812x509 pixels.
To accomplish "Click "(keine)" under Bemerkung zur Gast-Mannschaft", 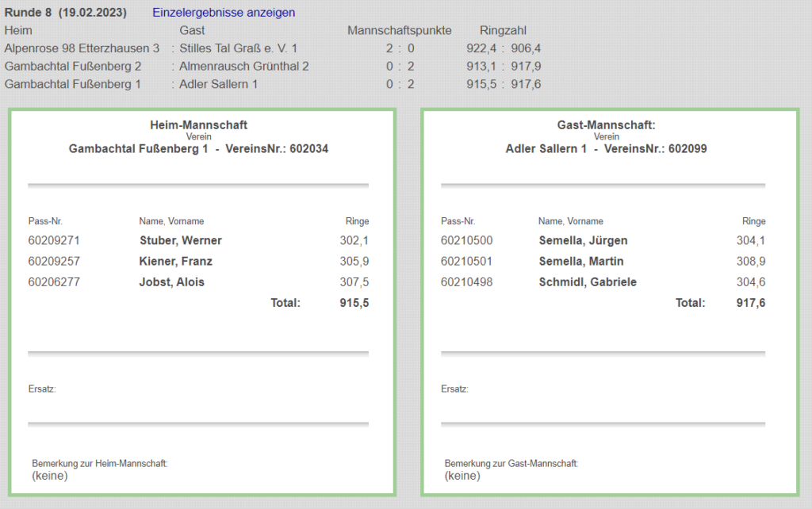I will coord(462,476).
